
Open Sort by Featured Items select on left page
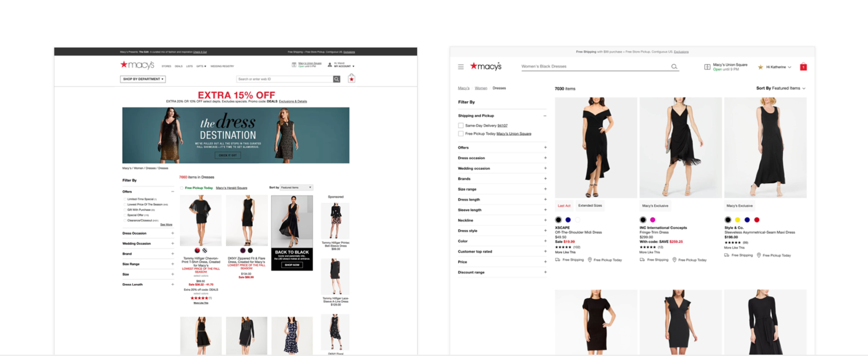tap(296, 188)
